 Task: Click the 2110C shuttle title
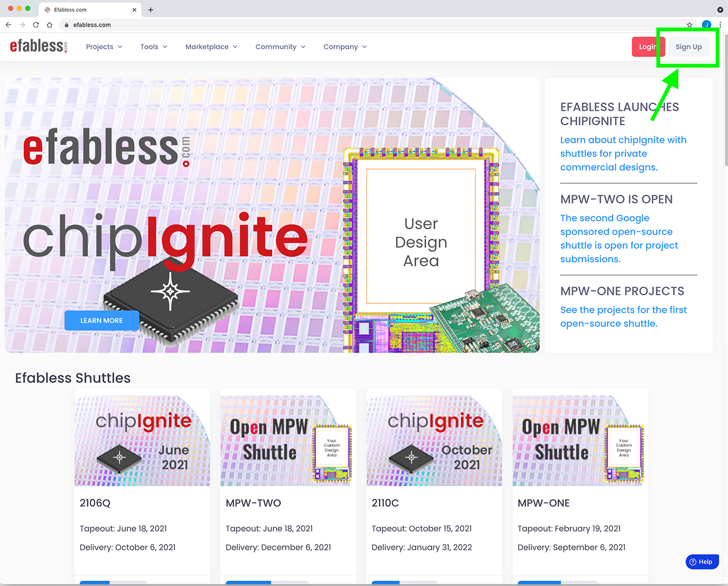point(385,503)
